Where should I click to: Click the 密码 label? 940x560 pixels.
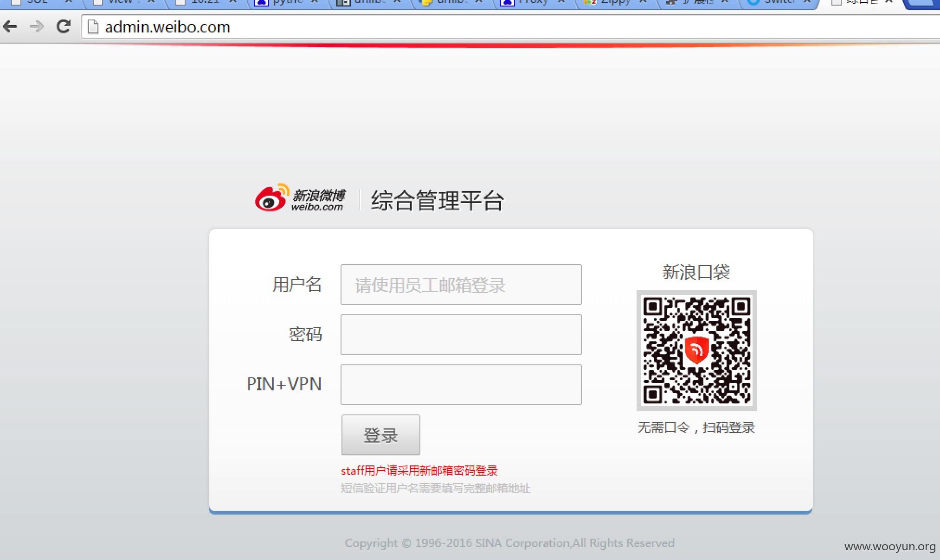click(x=305, y=335)
